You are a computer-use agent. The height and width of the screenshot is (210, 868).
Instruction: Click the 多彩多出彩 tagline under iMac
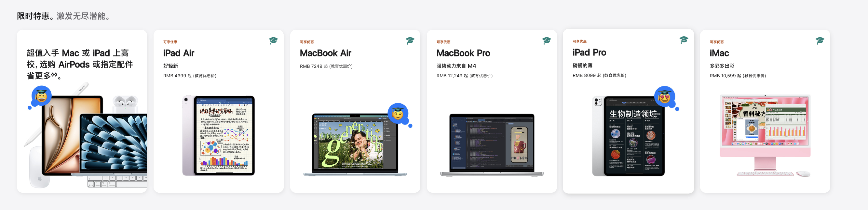pyautogui.click(x=722, y=66)
